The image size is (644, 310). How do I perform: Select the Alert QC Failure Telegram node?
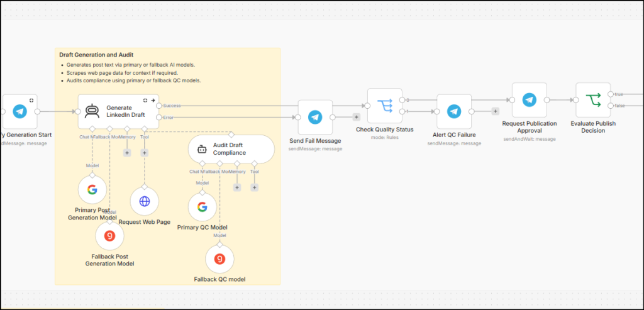coord(454,111)
